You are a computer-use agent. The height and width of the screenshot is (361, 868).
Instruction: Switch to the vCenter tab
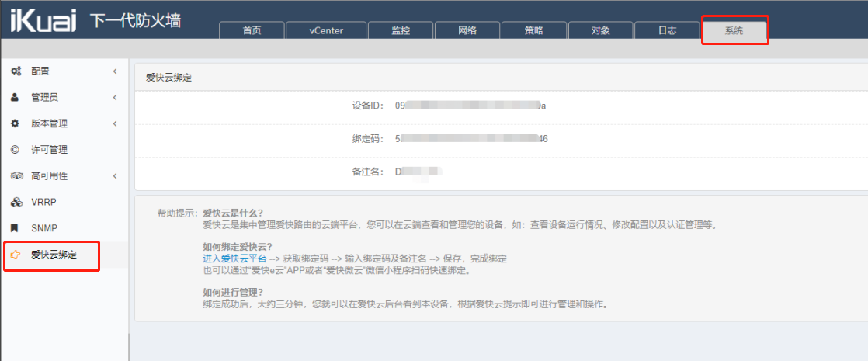(327, 30)
